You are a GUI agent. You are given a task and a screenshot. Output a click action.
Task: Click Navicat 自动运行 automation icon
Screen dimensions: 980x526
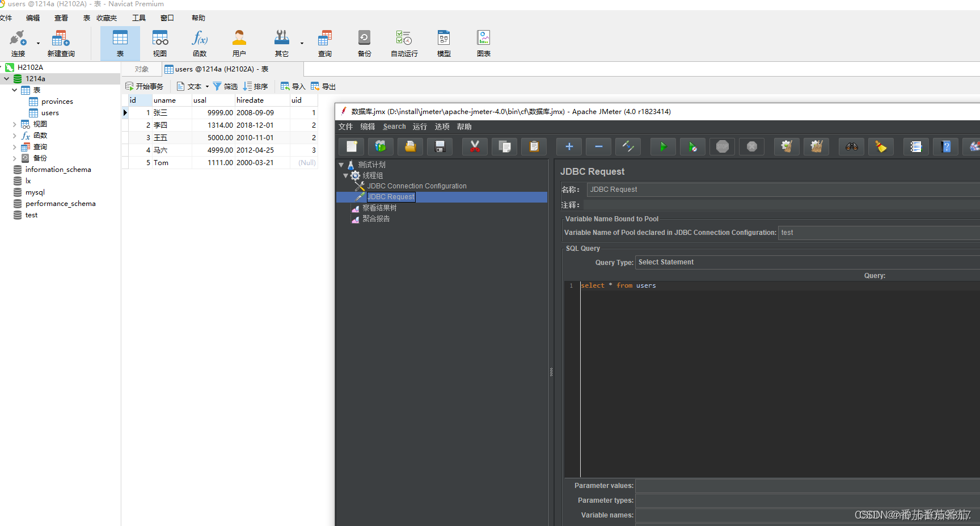[404, 43]
